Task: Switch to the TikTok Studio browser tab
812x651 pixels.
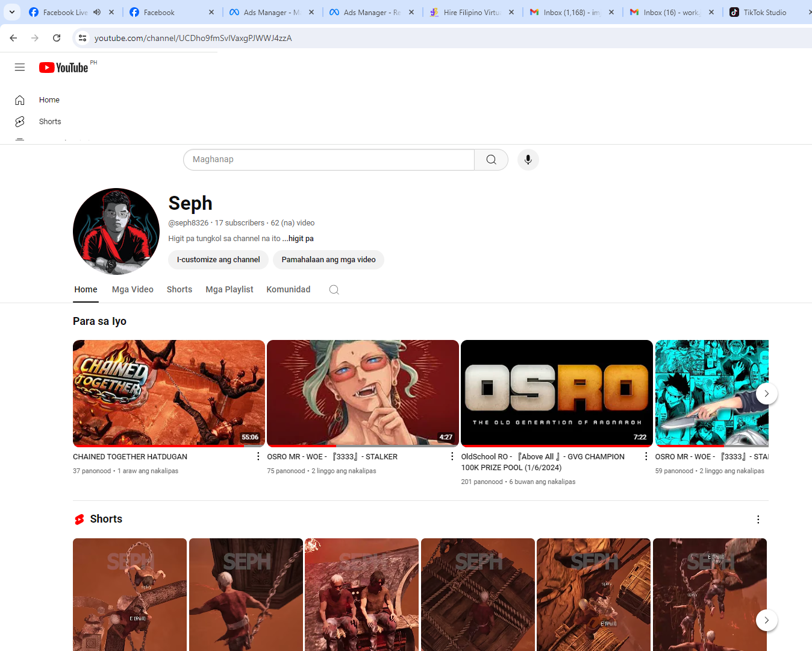Action: tap(765, 12)
